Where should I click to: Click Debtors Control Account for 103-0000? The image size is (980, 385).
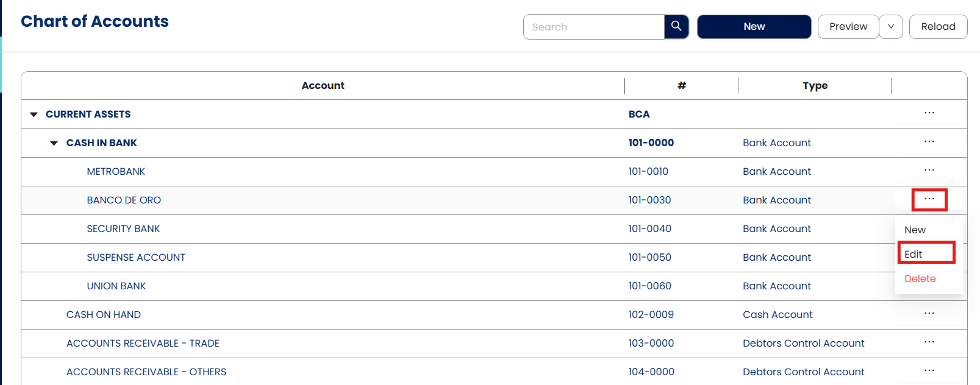coord(803,344)
